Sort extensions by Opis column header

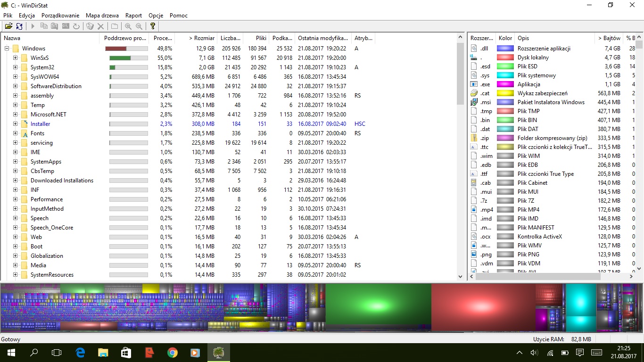tap(555, 38)
